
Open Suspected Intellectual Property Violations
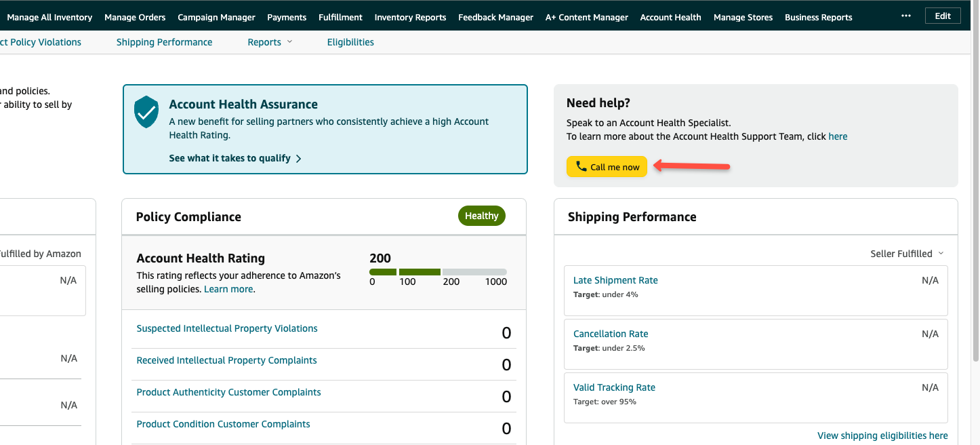point(227,328)
